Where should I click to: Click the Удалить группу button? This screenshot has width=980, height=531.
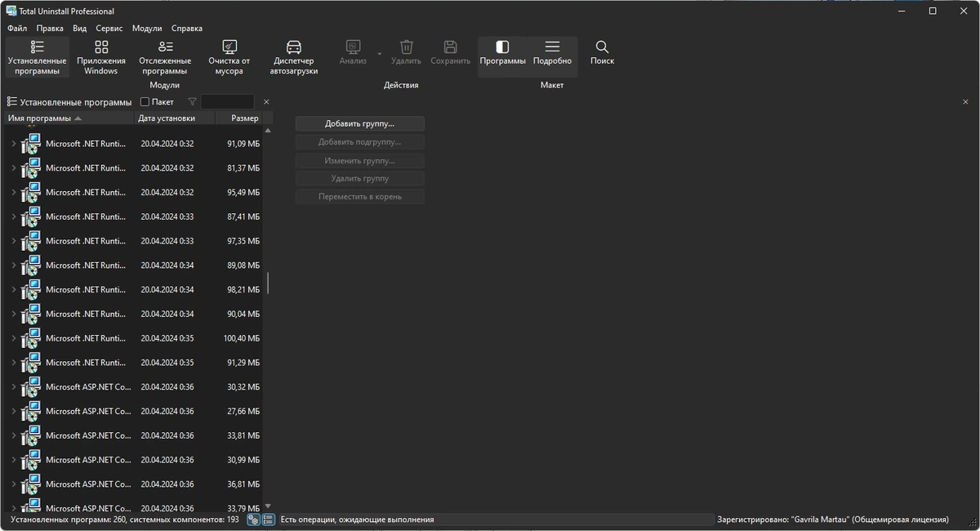click(x=359, y=178)
